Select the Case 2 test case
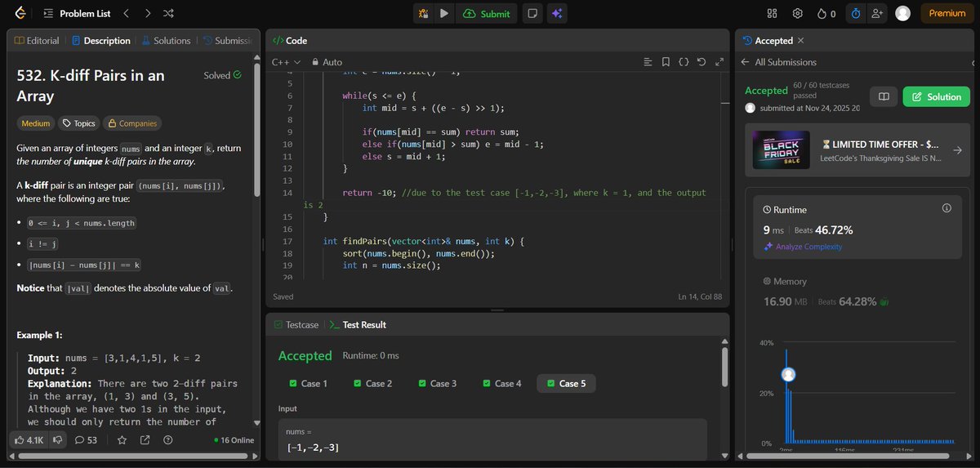Viewport: 980px width, 468px height. pos(372,383)
